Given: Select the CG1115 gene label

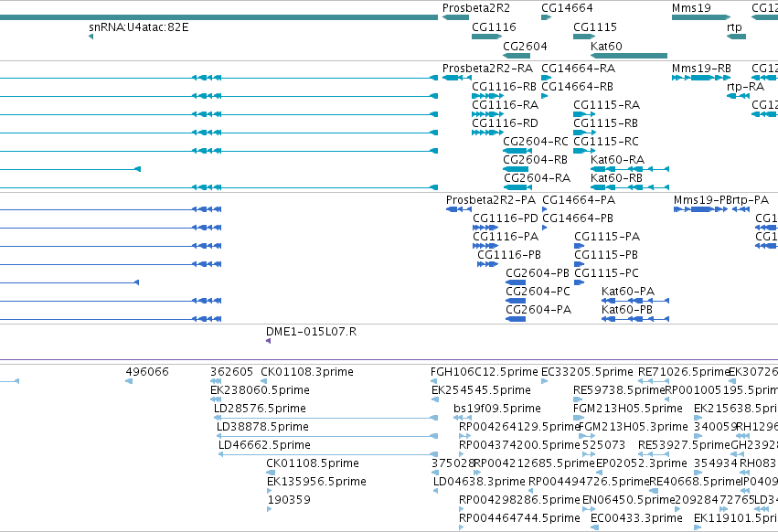Looking at the screenshot, I should (x=595, y=27).
